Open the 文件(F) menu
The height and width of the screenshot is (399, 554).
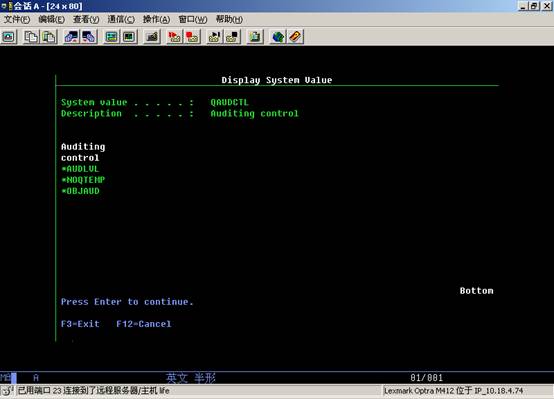pos(17,19)
